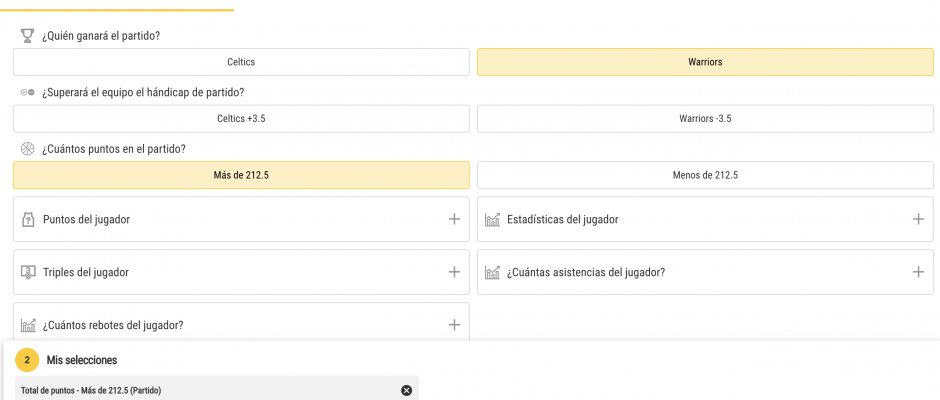Viewport: 940px width, 400px height.
Task: Expand Puntos del jugador with plus sign
Action: pos(454,219)
